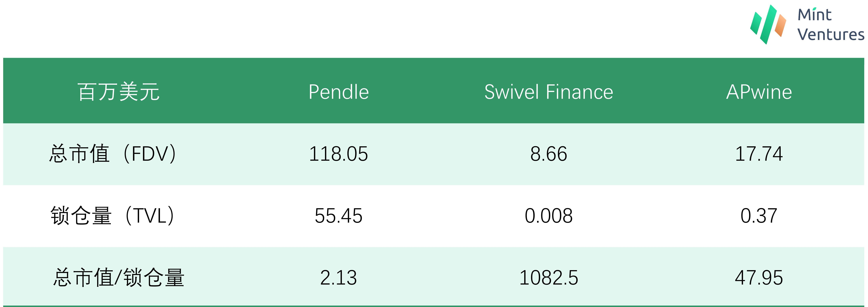Select Pendle TVL value 55.45
This screenshot has height=307, width=868.
(x=339, y=216)
